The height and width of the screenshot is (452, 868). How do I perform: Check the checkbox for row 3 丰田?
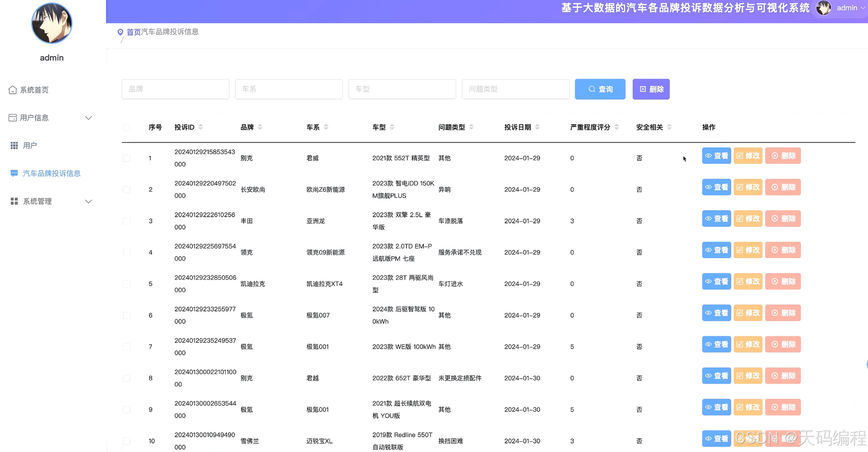coord(127,221)
